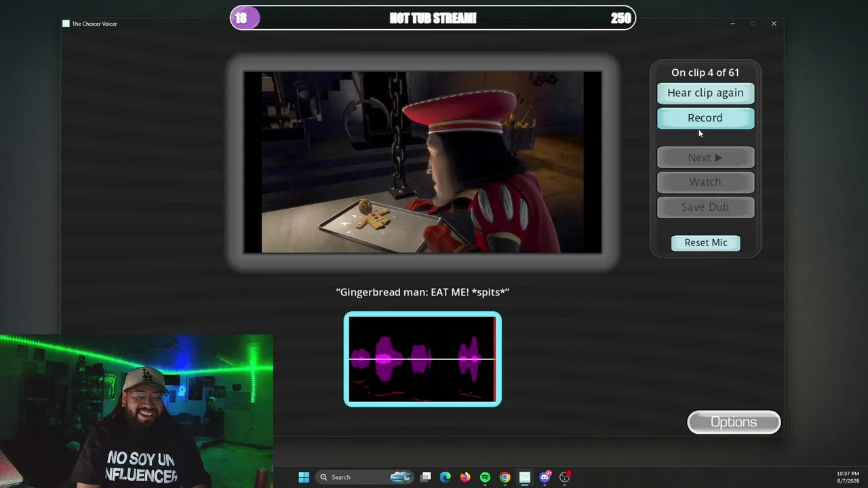Click the "On clip 4 of 61" label
868x488 pixels.
pos(705,73)
